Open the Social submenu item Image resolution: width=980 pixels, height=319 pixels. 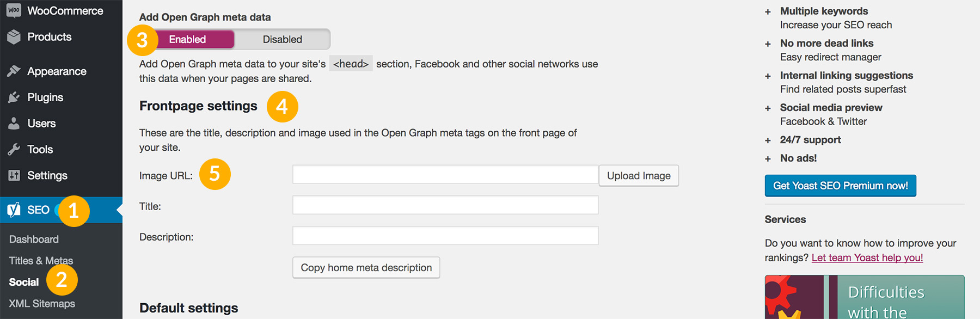pos(24,282)
